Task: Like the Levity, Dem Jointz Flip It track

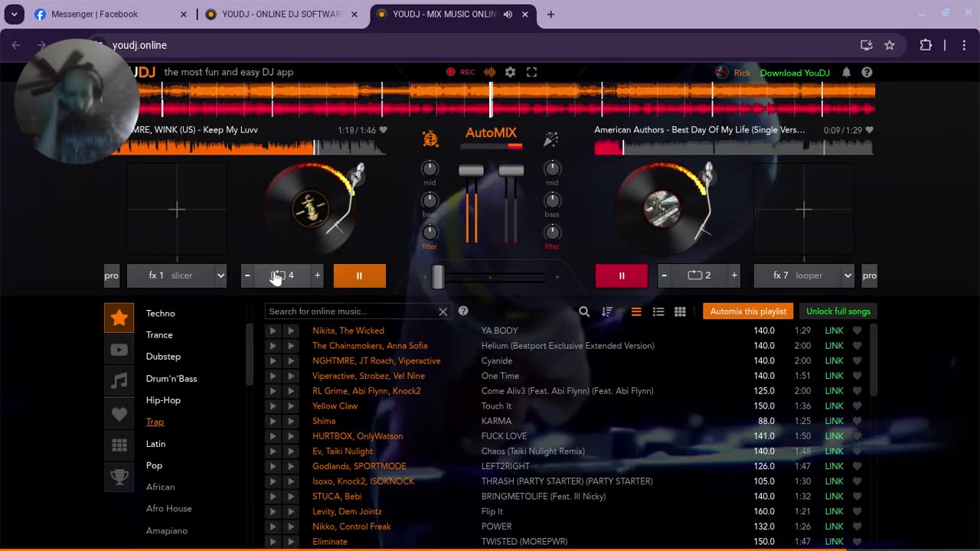Action: (x=857, y=511)
